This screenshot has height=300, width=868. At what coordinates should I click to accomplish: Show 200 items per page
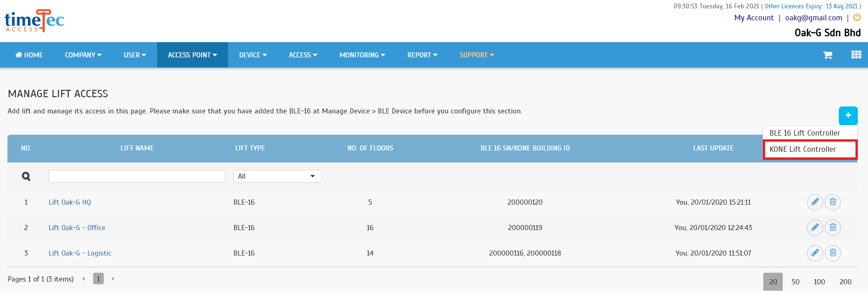pyautogui.click(x=845, y=282)
